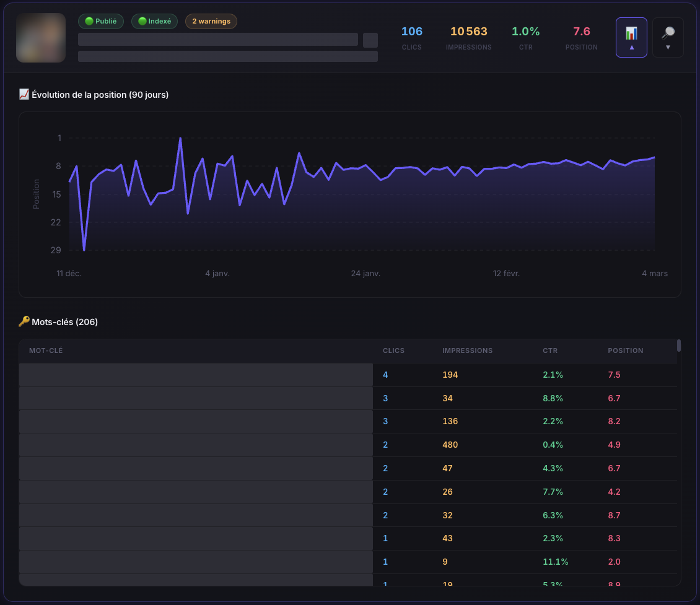This screenshot has height=605, width=700.
Task: Sort table by IMPRESSIONS column header
Action: click(x=467, y=350)
